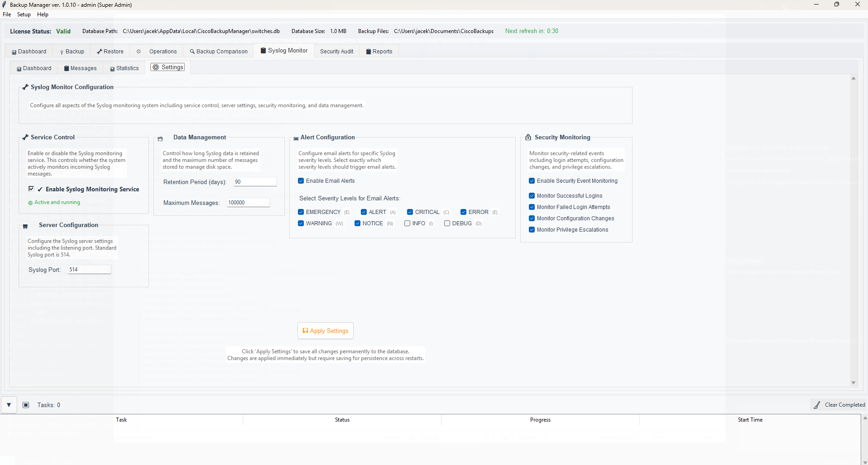Toggle Monitor Configuration Changes checkbox

click(x=532, y=218)
